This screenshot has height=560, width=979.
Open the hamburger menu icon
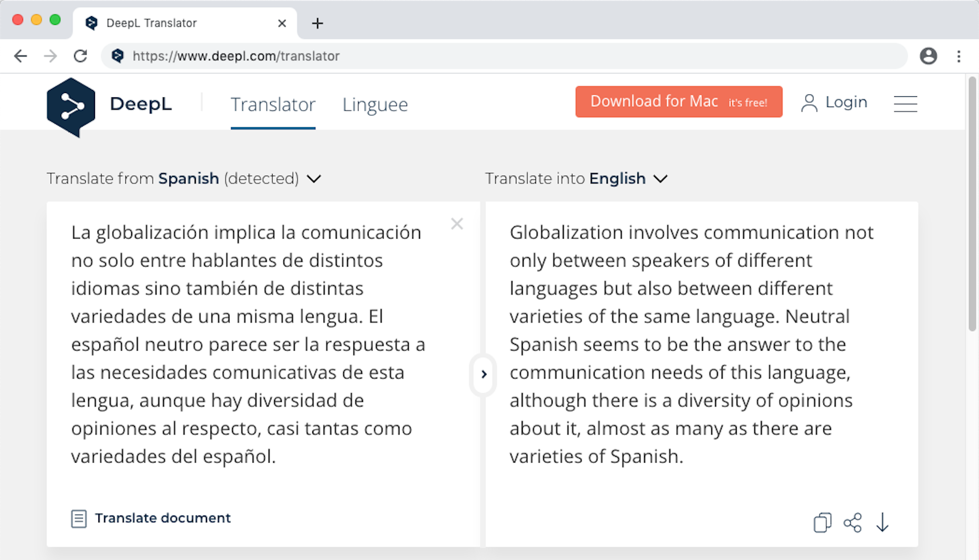[905, 104]
